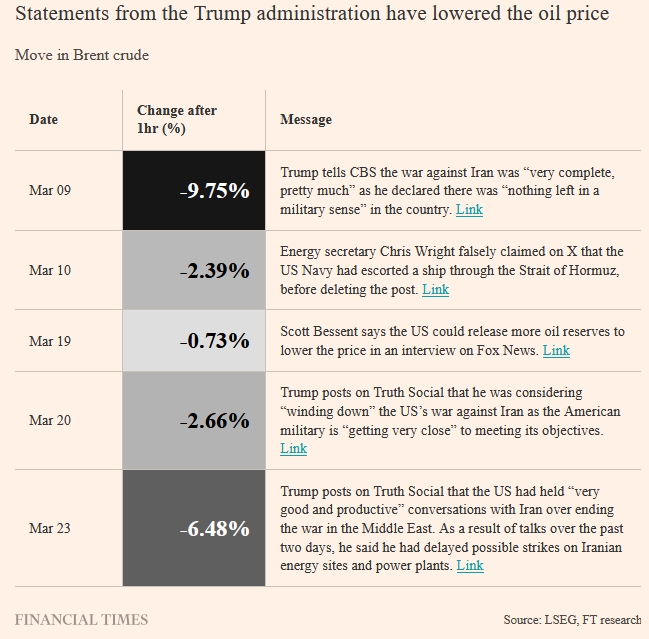Open the Link after the Chris Wright message
This screenshot has height=639, width=649.
tap(435, 290)
